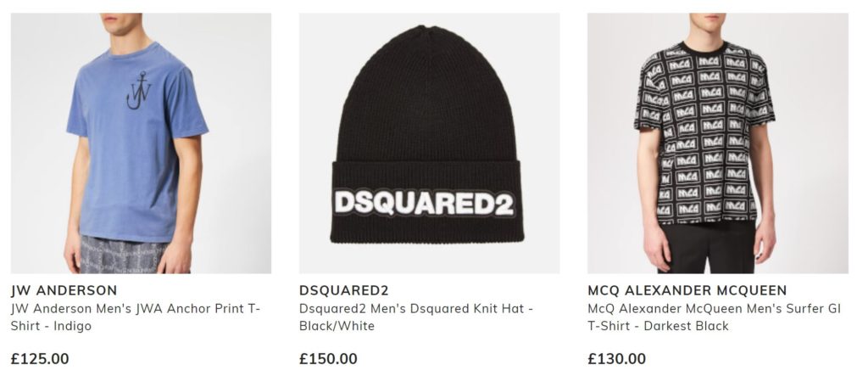Click the MCQ ALEXANDER MCQUEEN brand heading
This screenshot has height=387, width=868.
tap(687, 290)
